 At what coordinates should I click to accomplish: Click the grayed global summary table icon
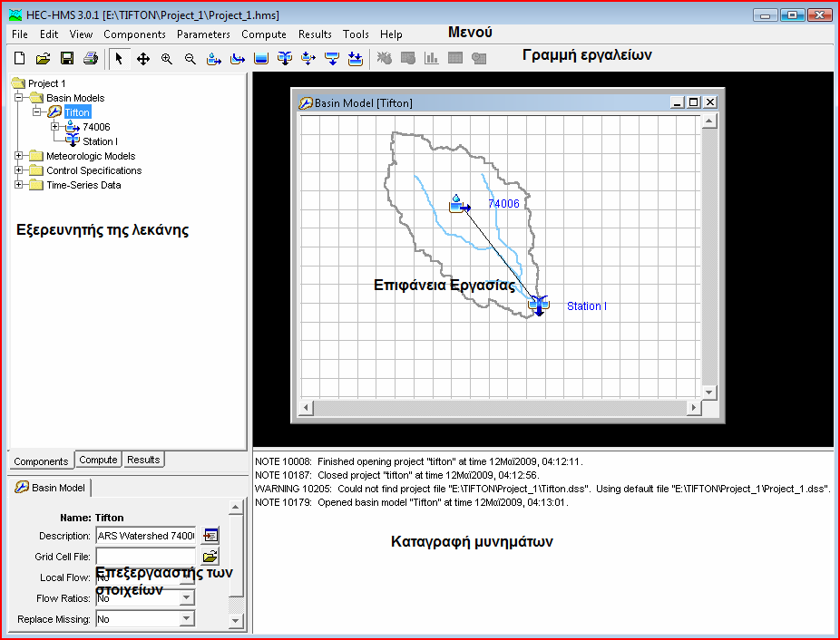tap(407, 58)
